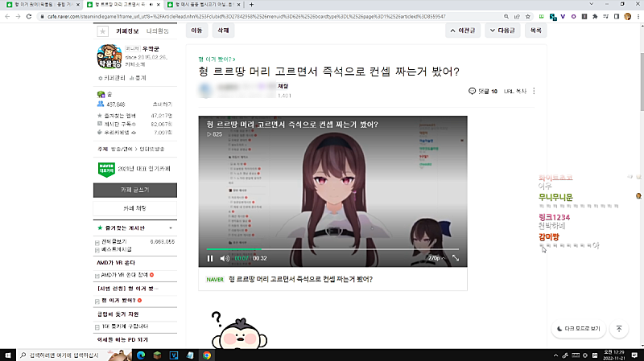Click the cafe members count icon
The image size is (644, 361).
tap(101, 105)
